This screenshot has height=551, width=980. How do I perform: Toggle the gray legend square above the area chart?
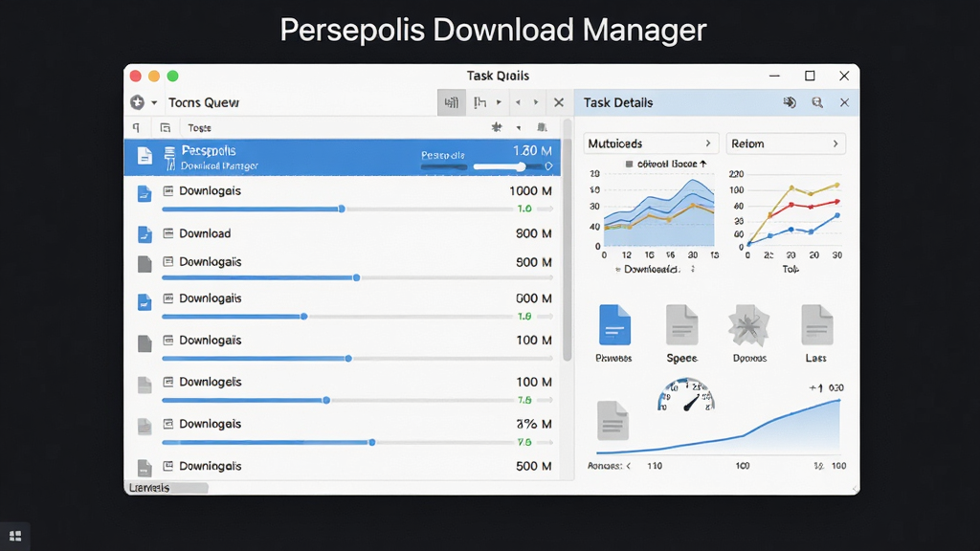click(630, 164)
